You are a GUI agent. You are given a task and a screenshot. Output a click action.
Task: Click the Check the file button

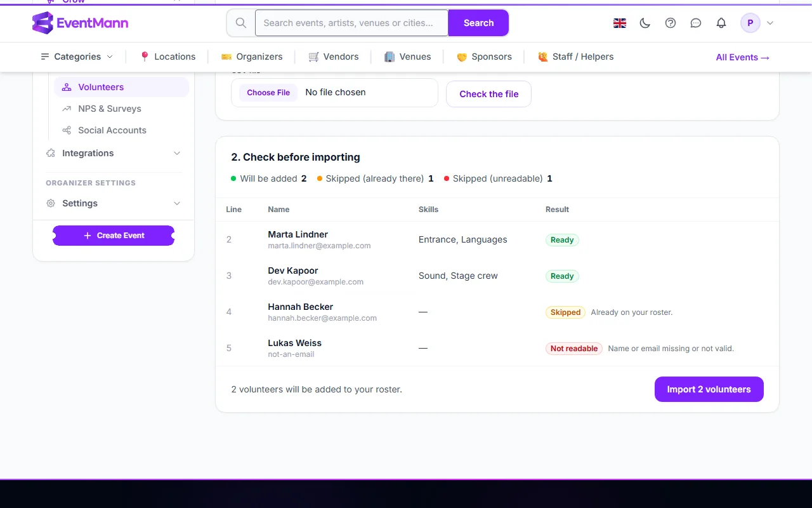(x=488, y=94)
